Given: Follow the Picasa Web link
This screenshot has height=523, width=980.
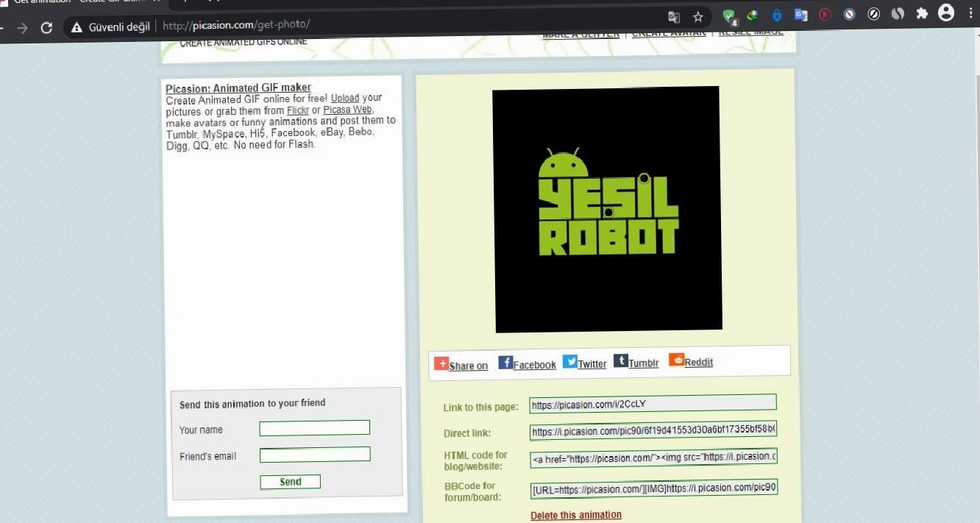Looking at the screenshot, I should coord(347,110).
